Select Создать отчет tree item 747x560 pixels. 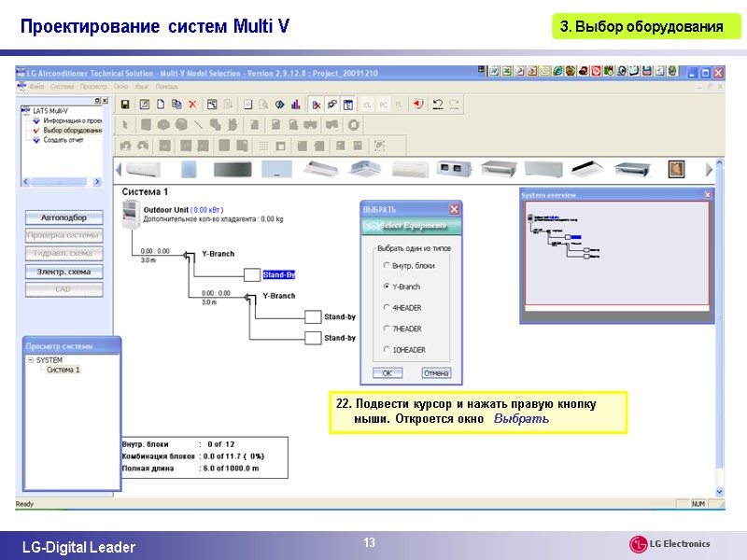coord(63,140)
